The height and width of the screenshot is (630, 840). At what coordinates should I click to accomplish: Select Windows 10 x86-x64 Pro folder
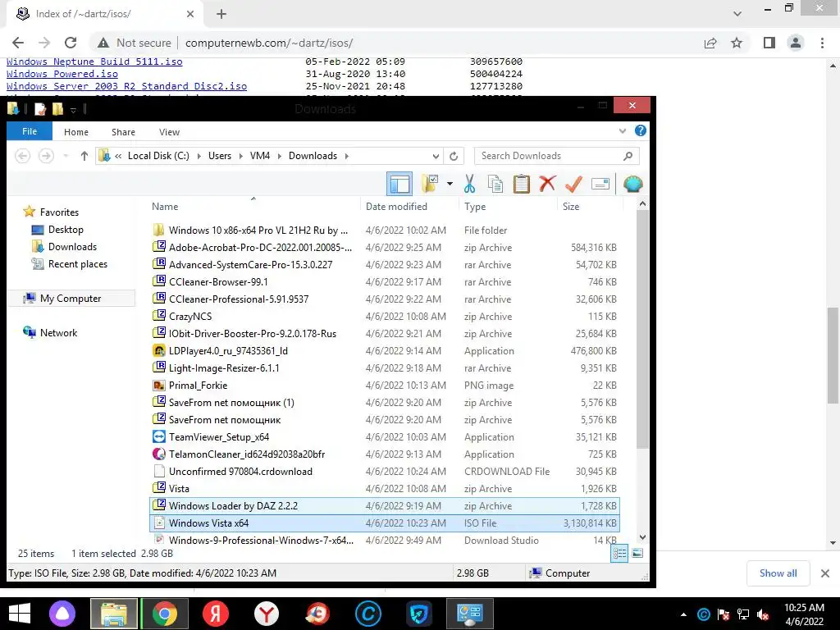coord(385,231)
